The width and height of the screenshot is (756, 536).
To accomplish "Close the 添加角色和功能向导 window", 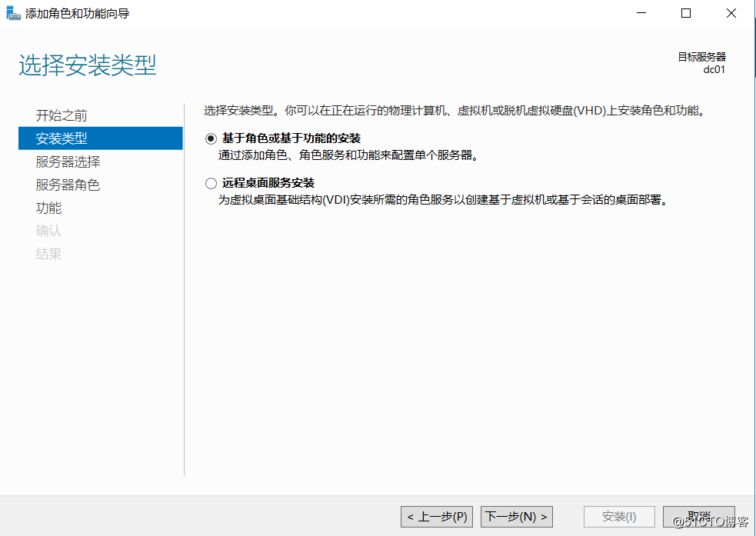I will [x=731, y=13].
